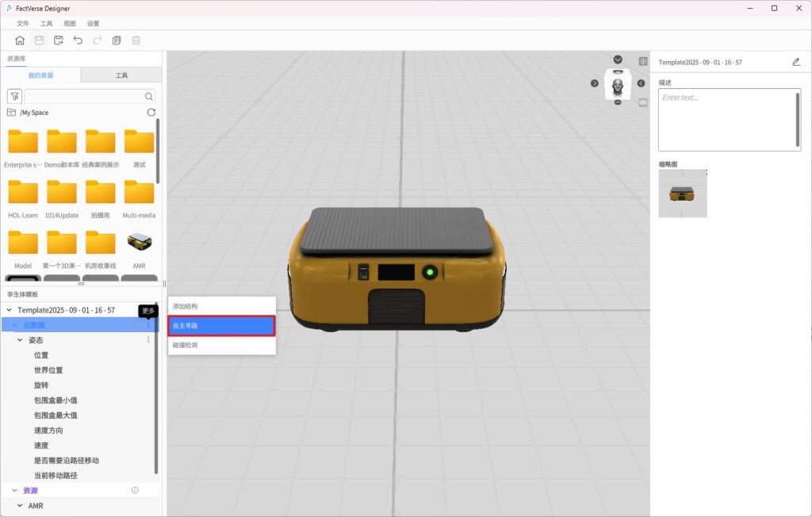Click the disabled Save floppy icon
Viewport: 812px width, 517px height.
[x=39, y=40]
